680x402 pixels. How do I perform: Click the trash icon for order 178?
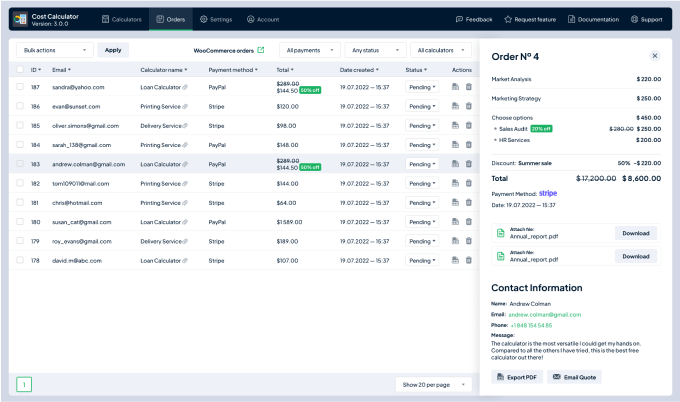(468, 260)
